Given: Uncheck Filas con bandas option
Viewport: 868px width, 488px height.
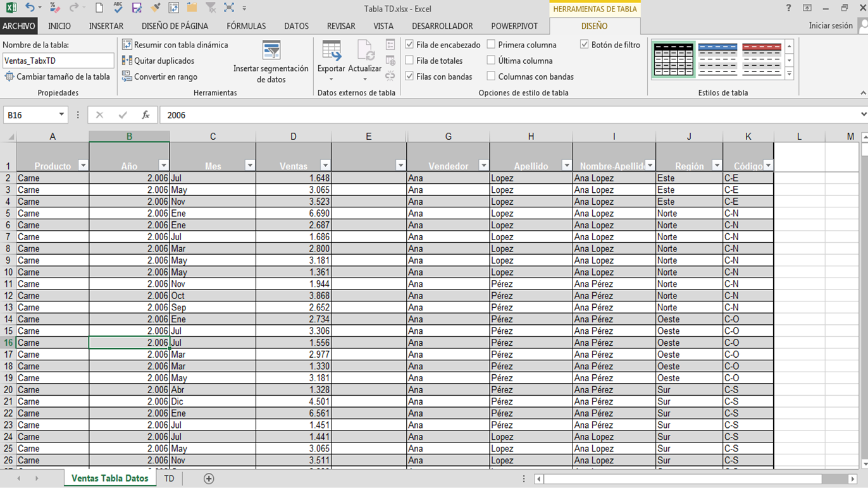Looking at the screenshot, I should pyautogui.click(x=410, y=76).
